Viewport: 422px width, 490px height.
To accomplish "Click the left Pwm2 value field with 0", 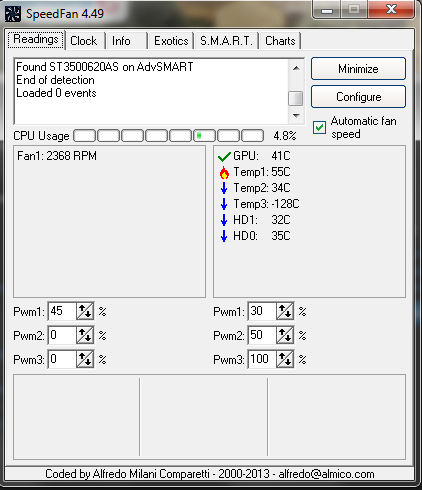I will [62, 335].
